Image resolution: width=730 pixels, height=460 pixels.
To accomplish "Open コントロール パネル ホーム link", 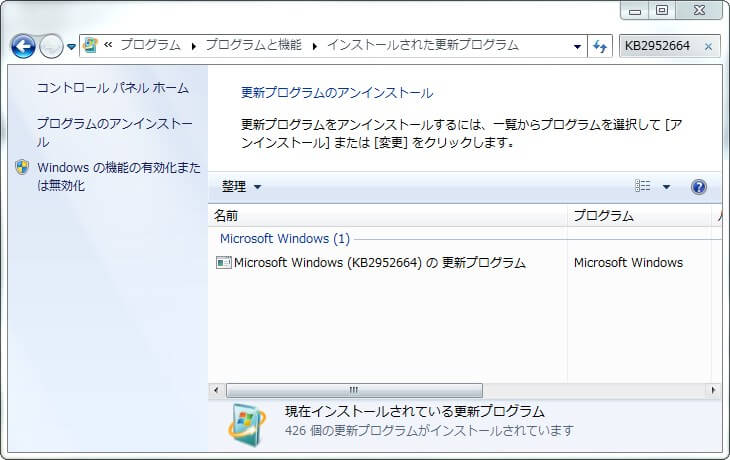I will point(113,88).
